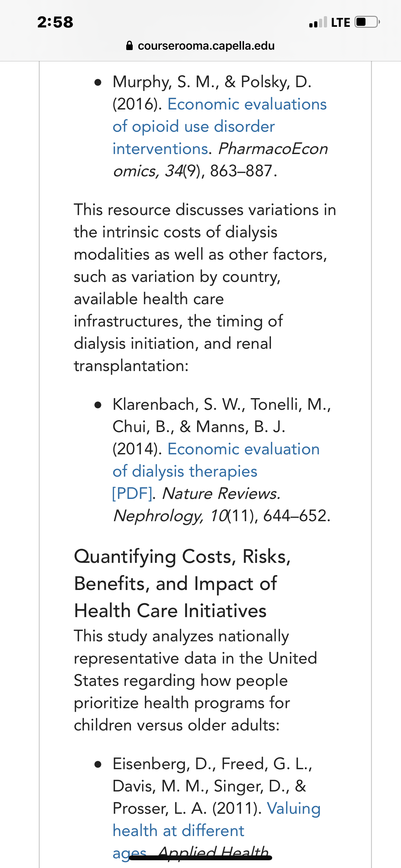Image resolution: width=401 pixels, height=868 pixels.
Task: Tap the cellular signal strength icon
Action: pyautogui.click(x=318, y=22)
